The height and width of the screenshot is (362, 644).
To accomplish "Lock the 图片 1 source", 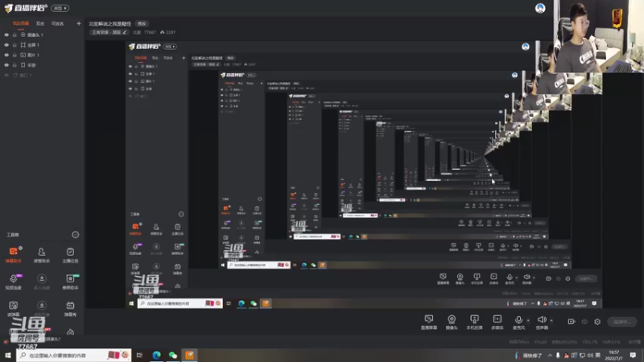I will click(x=14, y=55).
